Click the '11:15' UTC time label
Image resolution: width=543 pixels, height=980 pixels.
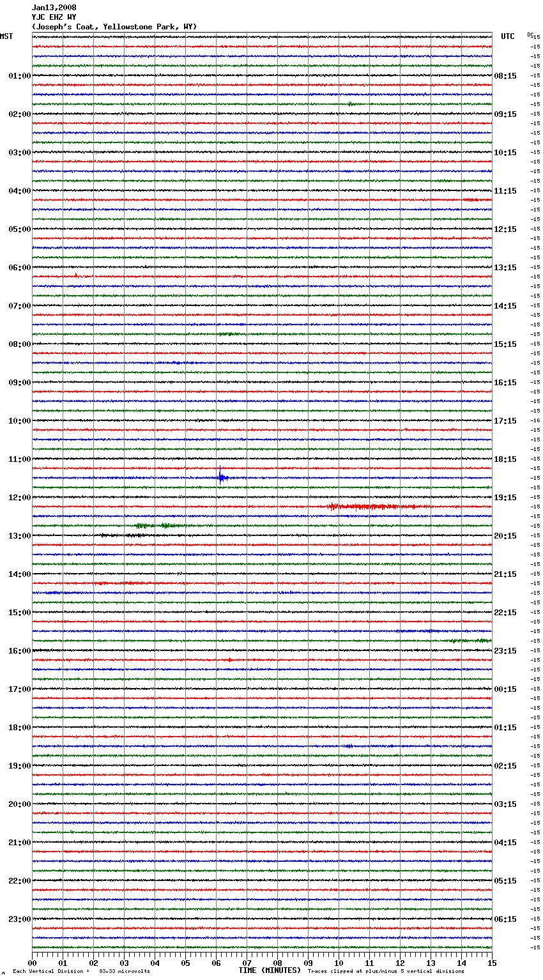[x=505, y=191]
